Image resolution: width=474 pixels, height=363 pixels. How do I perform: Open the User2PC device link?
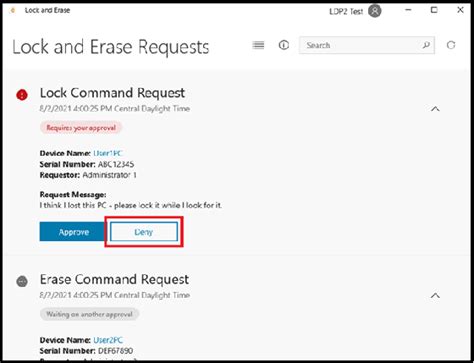(108, 340)
